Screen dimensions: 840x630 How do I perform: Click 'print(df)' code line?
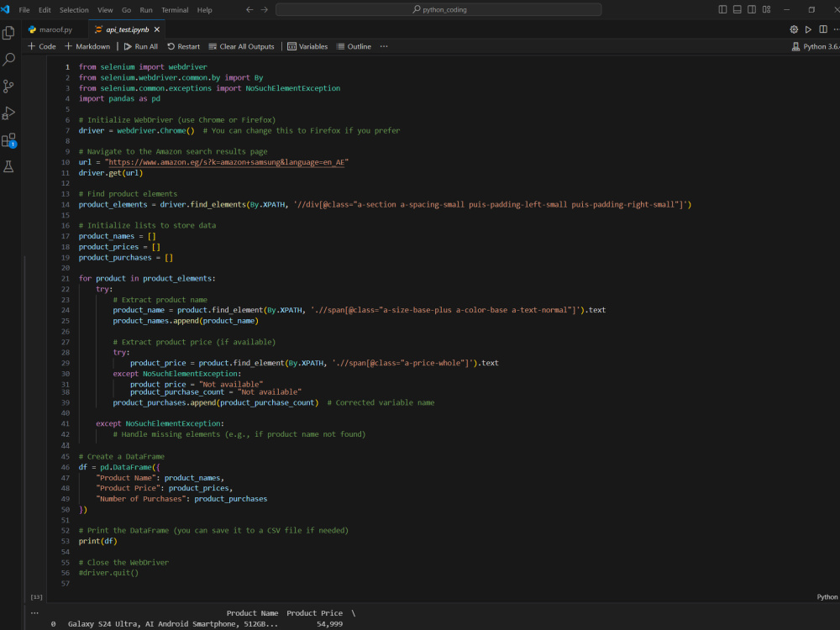click(x=98, y=541)
